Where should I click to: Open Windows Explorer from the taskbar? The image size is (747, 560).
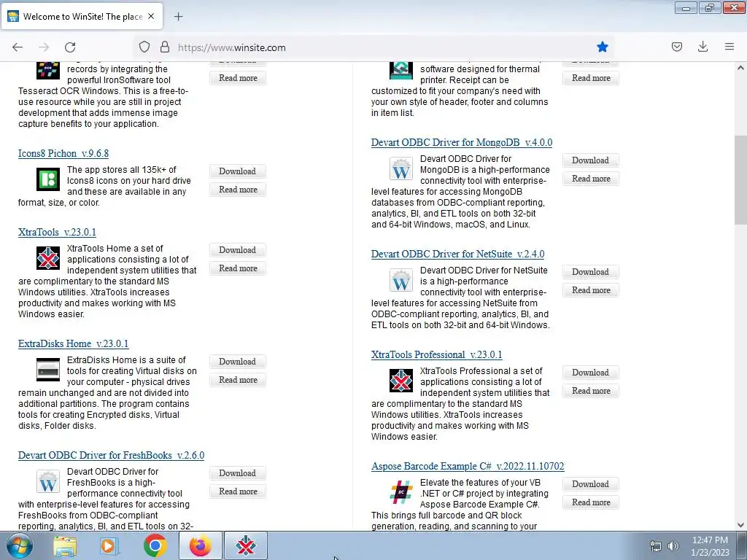[x=65, y=545]
